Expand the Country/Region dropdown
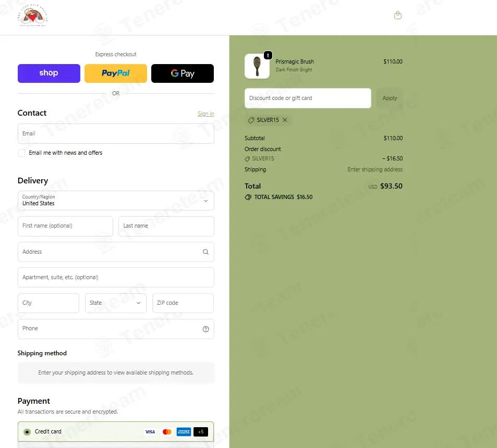The image size is (497, 448). [116, 201]
